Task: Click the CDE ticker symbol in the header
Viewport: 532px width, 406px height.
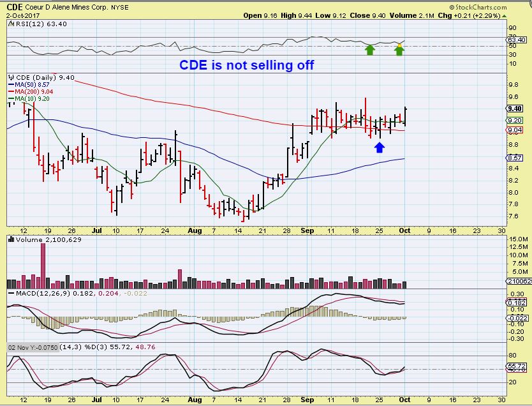Action: [x=15, y=7]
